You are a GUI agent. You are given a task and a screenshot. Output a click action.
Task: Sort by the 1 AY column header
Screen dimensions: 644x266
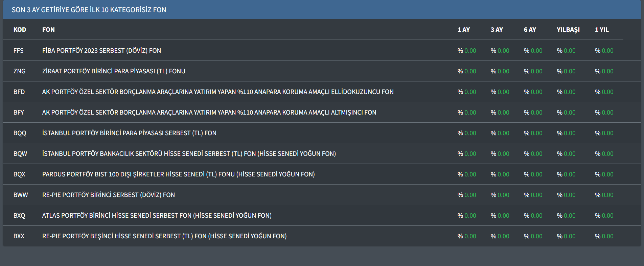[463, 30]
